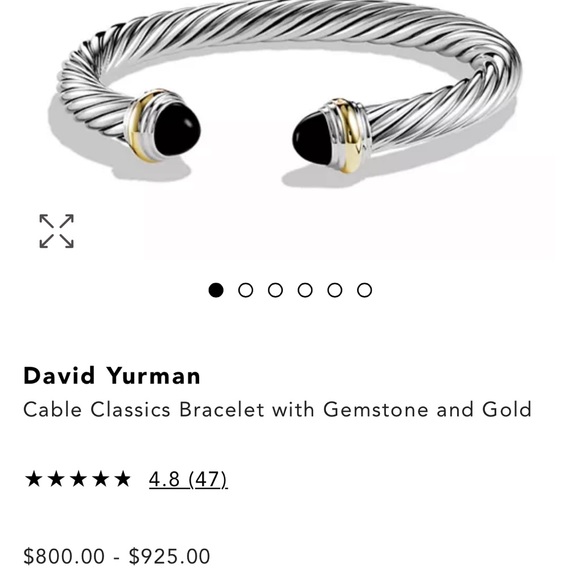Click the Cable Classics Bracelet product title
Image resolution: width=580 pixels, height=580 pixels.
coord(277,409)
